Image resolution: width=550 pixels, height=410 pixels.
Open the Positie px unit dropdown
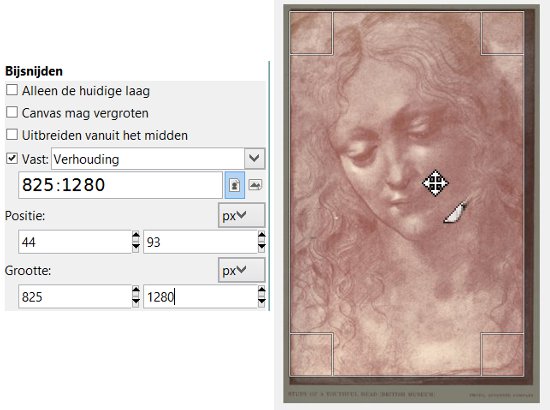pos(242,215)
